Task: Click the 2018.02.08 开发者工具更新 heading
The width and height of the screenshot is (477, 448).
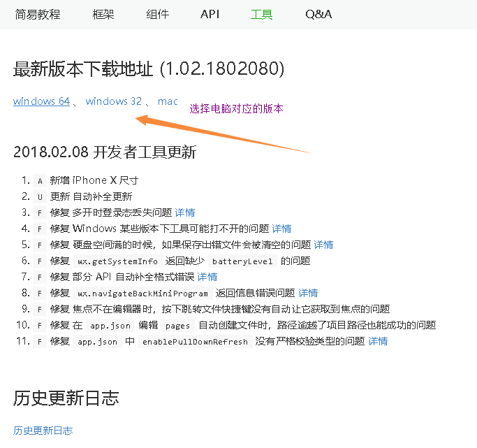Action: (105, 152)
